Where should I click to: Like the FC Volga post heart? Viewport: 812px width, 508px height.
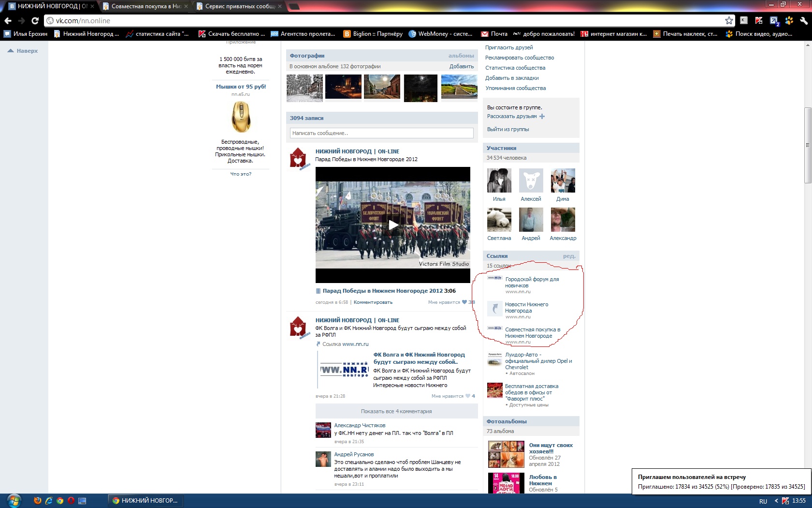pos(467,396)
